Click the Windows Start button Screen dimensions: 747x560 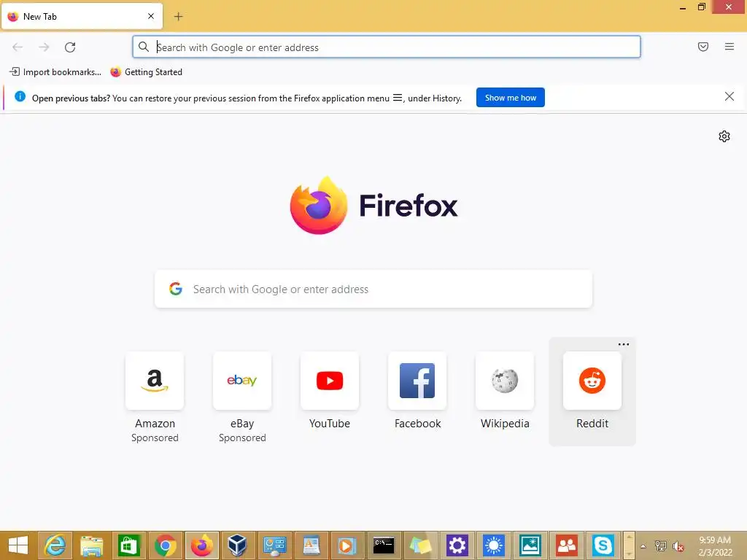point(18,545)
